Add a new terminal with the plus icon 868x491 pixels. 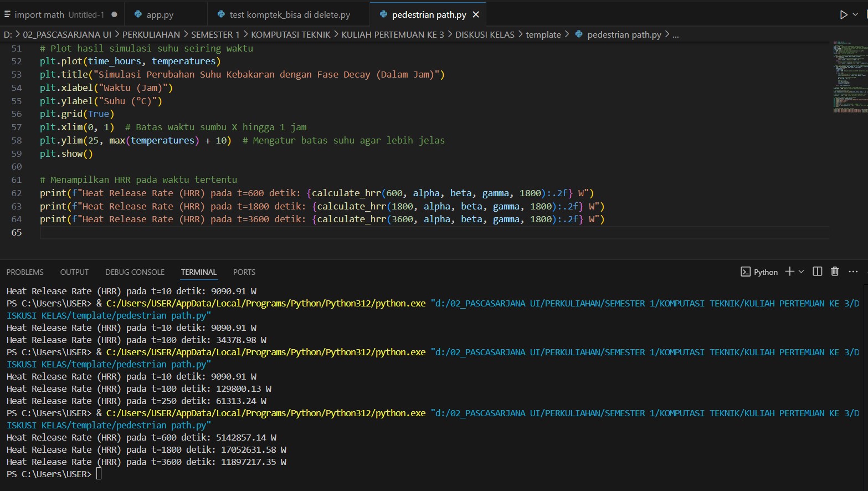click(790, 272)
